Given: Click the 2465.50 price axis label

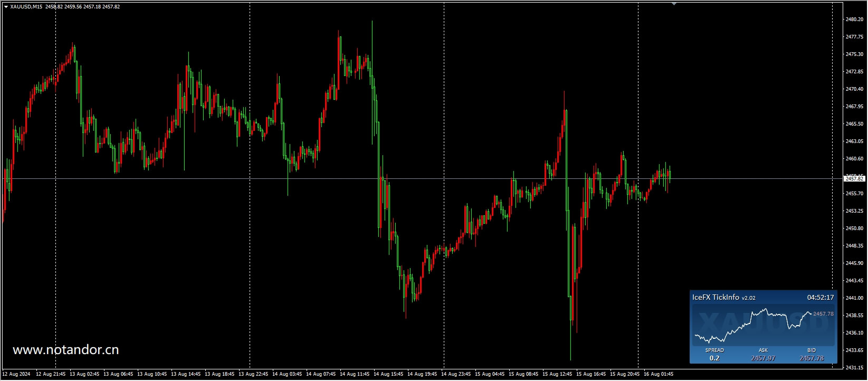Looking at the screenshot, I should coord(854,124).
